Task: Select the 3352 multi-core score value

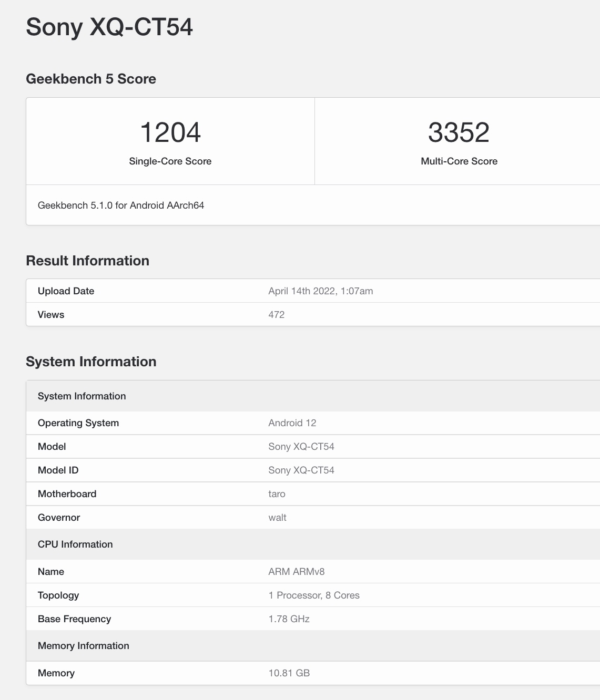Action: (x=459, y=132)
